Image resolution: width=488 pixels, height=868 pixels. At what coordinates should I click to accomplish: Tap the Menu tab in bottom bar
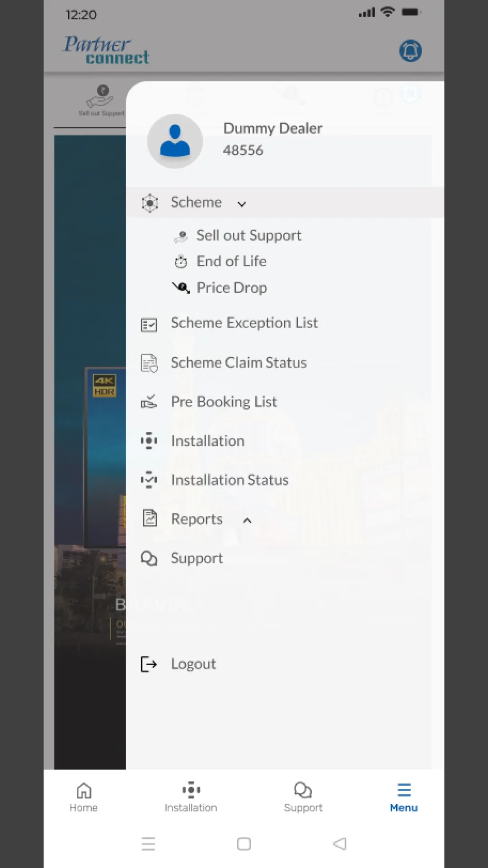tap(404, 797)
